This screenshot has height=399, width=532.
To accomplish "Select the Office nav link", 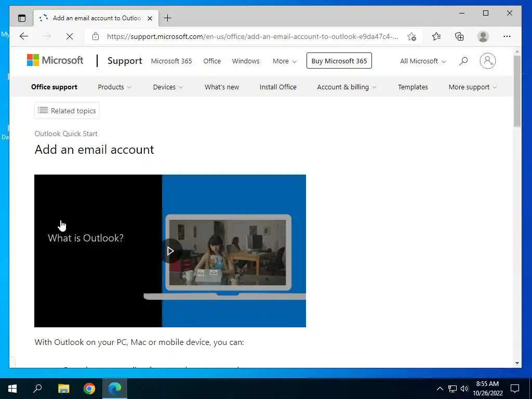I will 212,61.
